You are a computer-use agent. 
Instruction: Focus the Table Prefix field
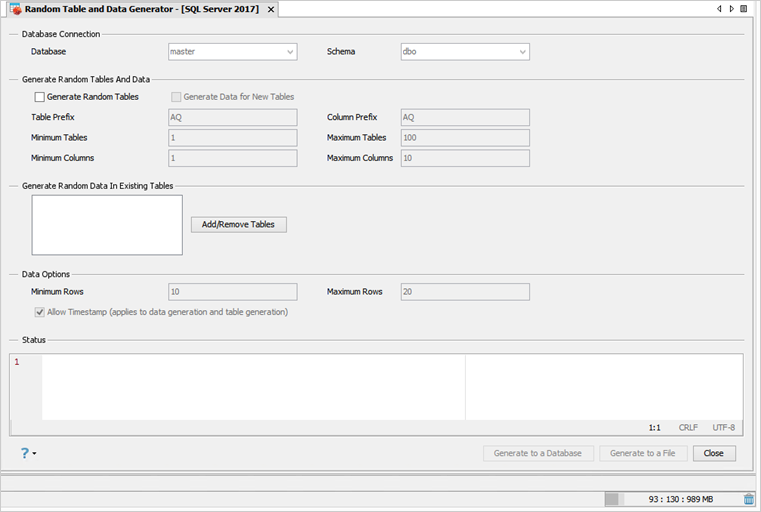click(232, 117)
